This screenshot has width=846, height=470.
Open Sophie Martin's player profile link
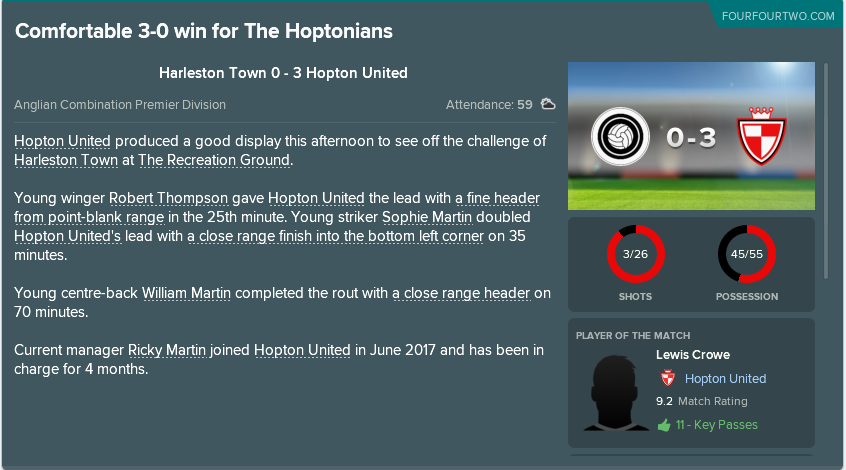[427, 217]
